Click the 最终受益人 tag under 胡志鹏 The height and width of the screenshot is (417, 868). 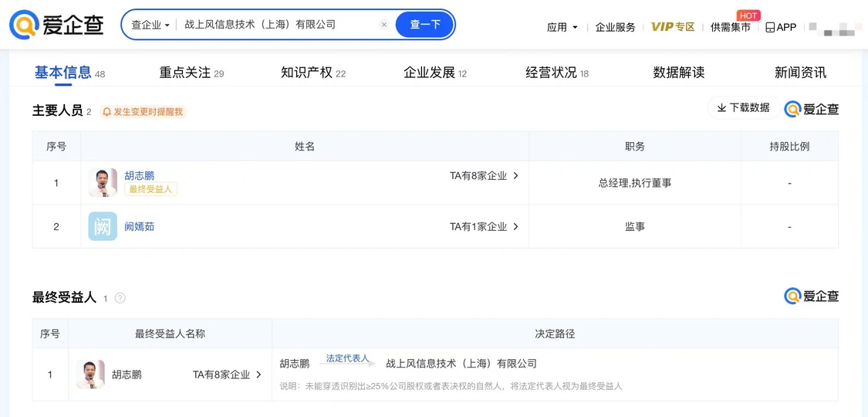[150, 189]
